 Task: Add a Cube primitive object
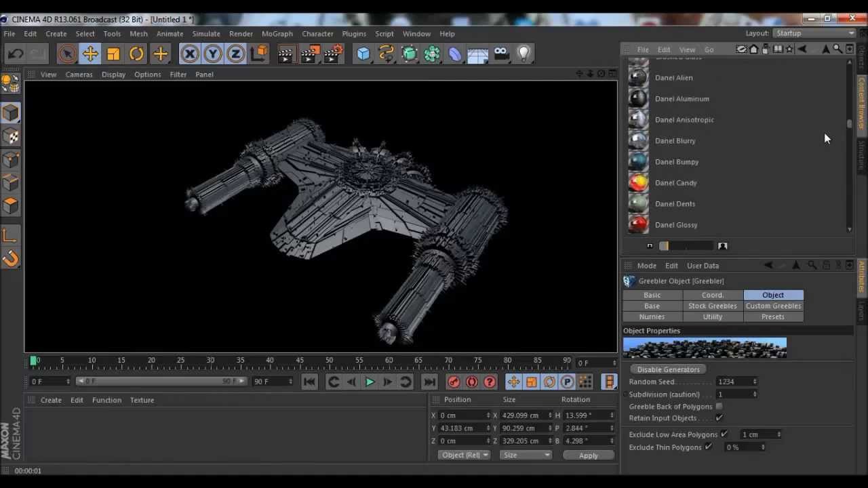(x=363, y=54)
